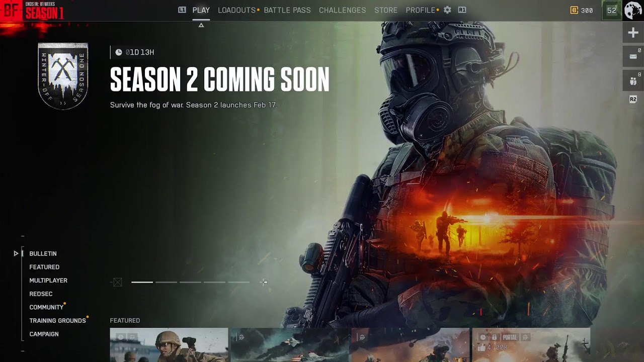Switch to the PROFILE tab
This screenshot has width=644, height=362.
421,10
